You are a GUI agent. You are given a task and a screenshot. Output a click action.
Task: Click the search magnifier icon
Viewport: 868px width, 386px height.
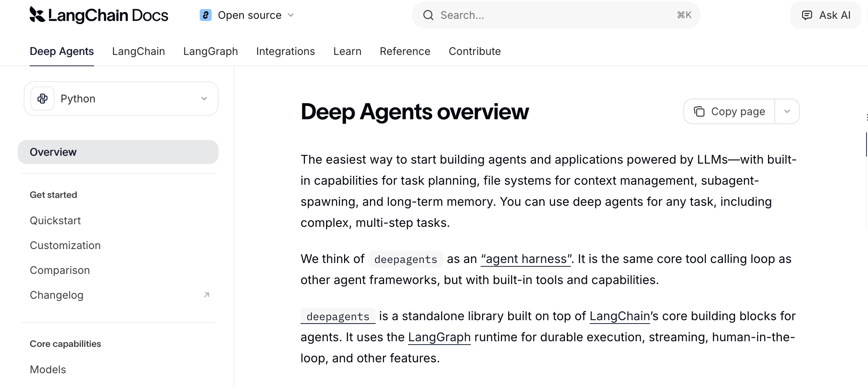point(428,15)
